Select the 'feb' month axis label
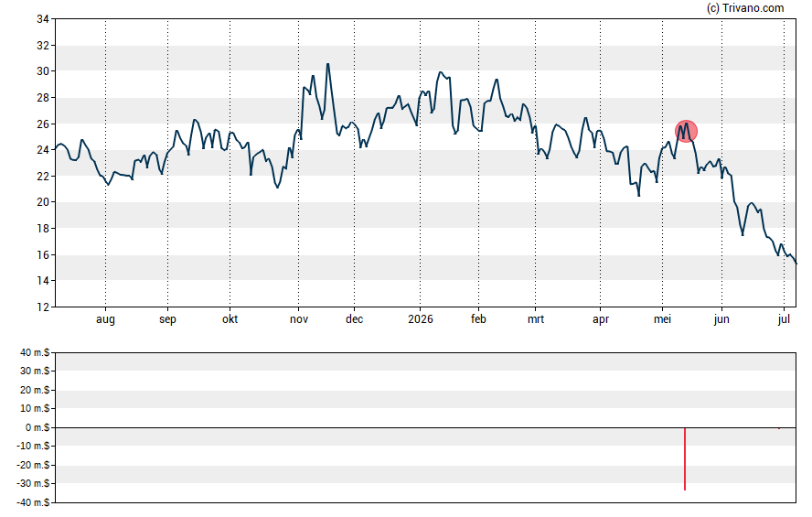The width and height of the screenshot is (812, 517). pos(478,319)
